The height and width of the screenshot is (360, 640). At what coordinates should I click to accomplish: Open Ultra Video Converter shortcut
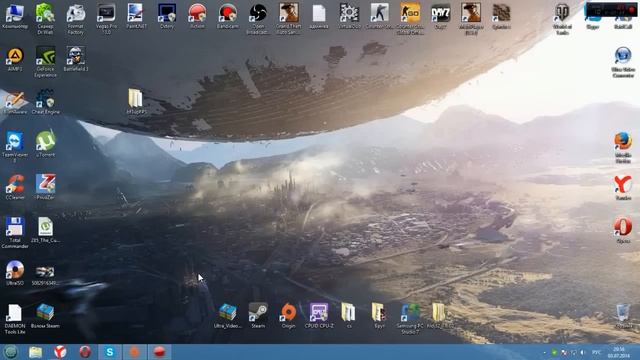(x=623, y=62)
